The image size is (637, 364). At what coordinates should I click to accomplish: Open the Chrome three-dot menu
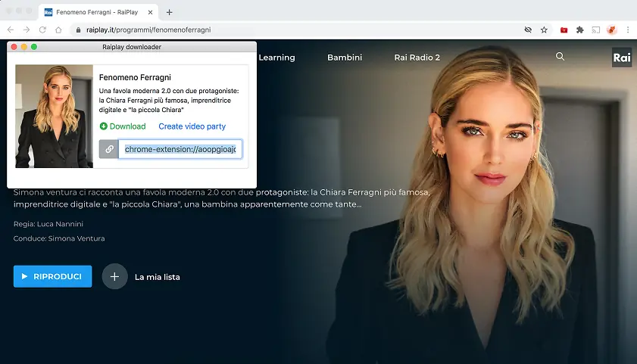628,30
